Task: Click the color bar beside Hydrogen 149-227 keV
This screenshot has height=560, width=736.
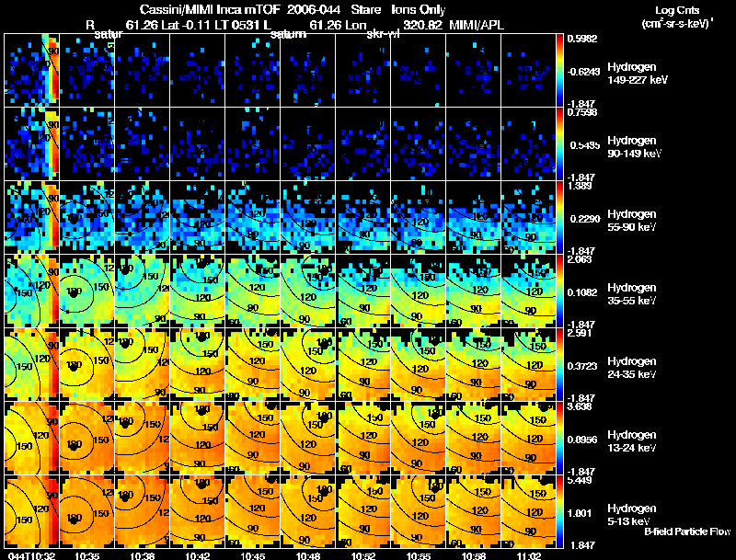Action: [559, 70]
